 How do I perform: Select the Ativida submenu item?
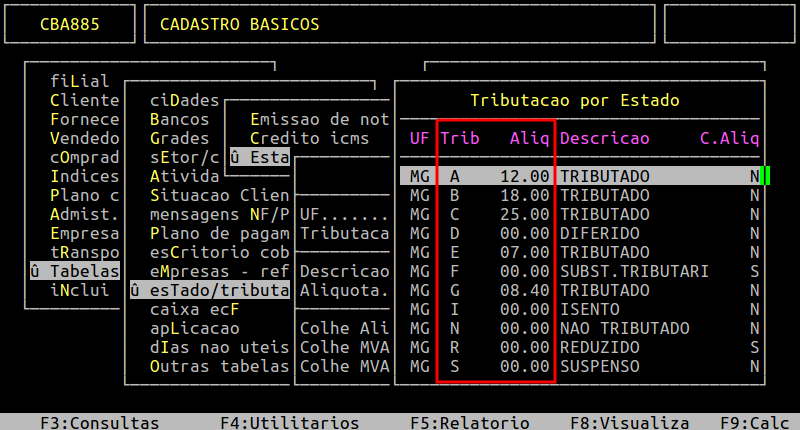point(184,176)
